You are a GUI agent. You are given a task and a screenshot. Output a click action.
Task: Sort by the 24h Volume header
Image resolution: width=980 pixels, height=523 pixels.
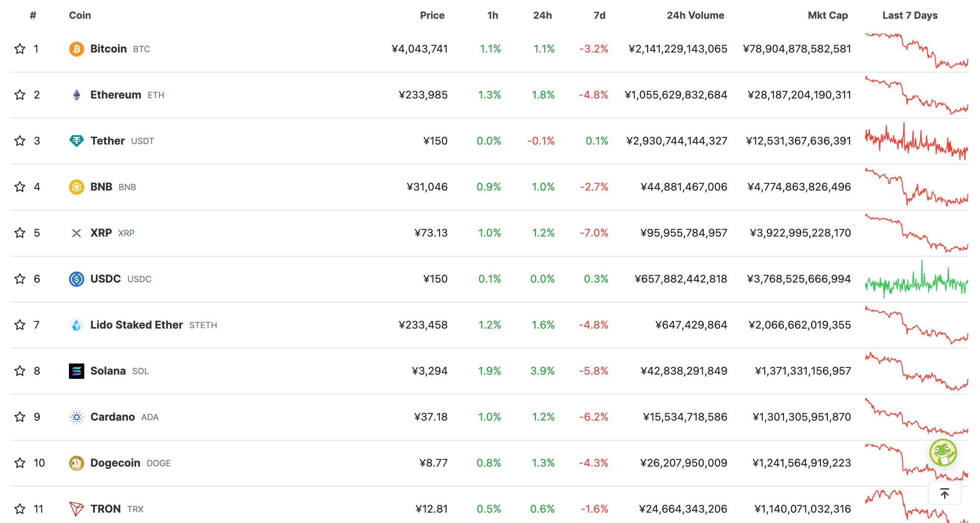[x=695, y=15]
